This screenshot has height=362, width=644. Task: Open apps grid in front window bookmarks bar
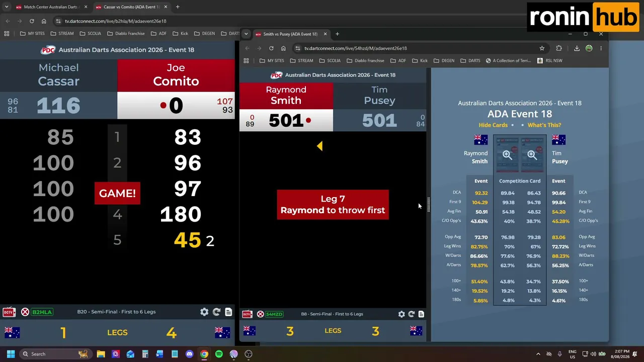pos(246,60)
